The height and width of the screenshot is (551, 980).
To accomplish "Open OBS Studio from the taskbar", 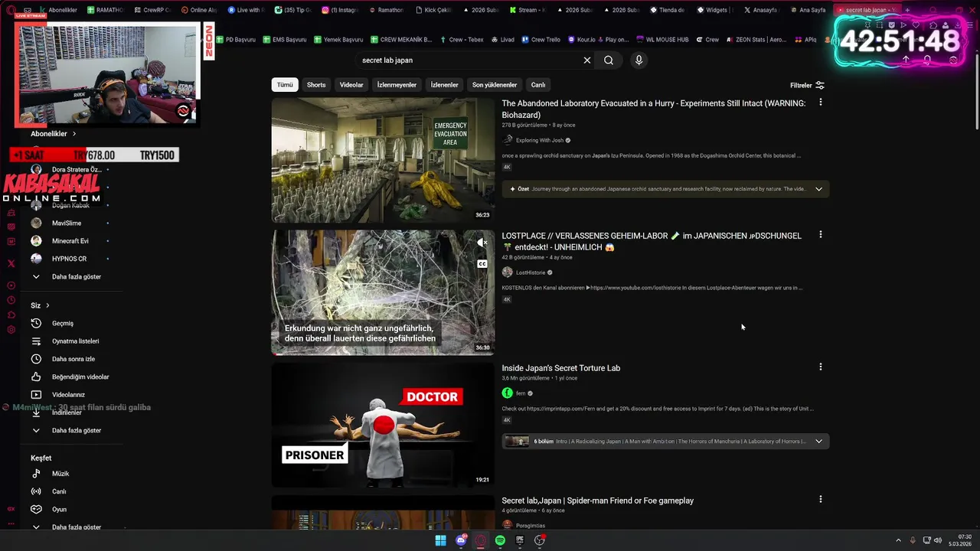I will 540,540.
